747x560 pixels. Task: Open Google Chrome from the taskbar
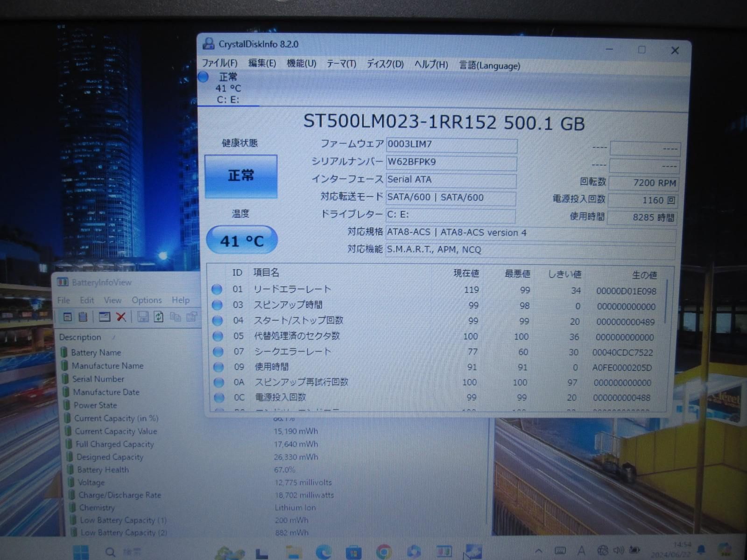384,553
